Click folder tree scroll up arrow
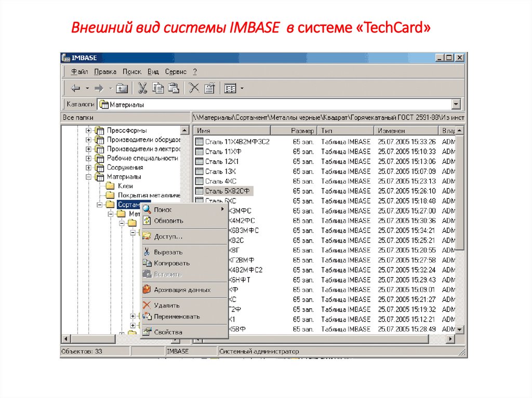Screen dimensions: 532x398 pyautogui.click(x=184, y=131)
